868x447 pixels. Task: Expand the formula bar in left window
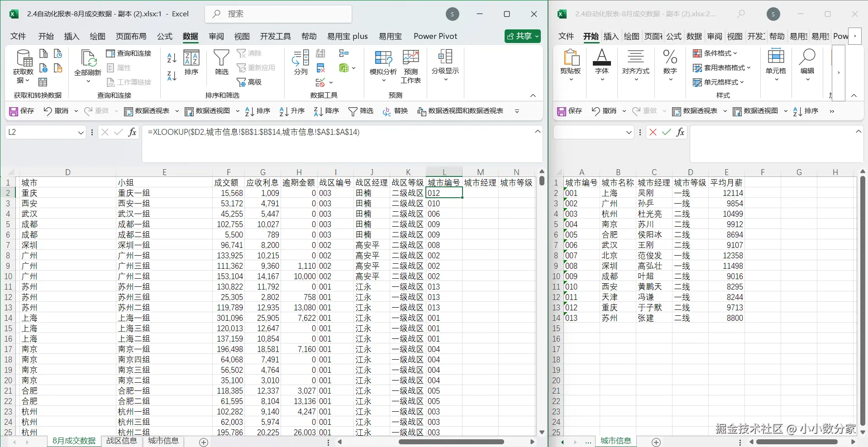538,132
